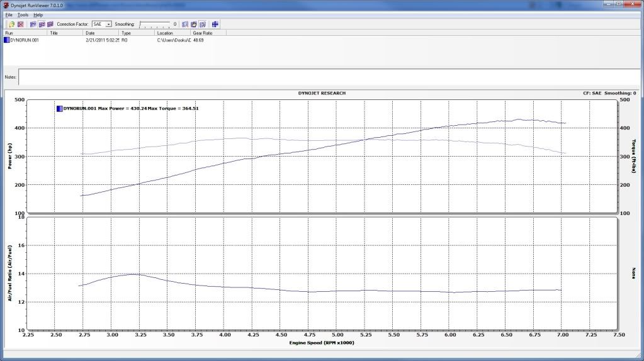Click the open-folder icon in the toolbar
Screen dimensions: 644x361
pos(11,24)
